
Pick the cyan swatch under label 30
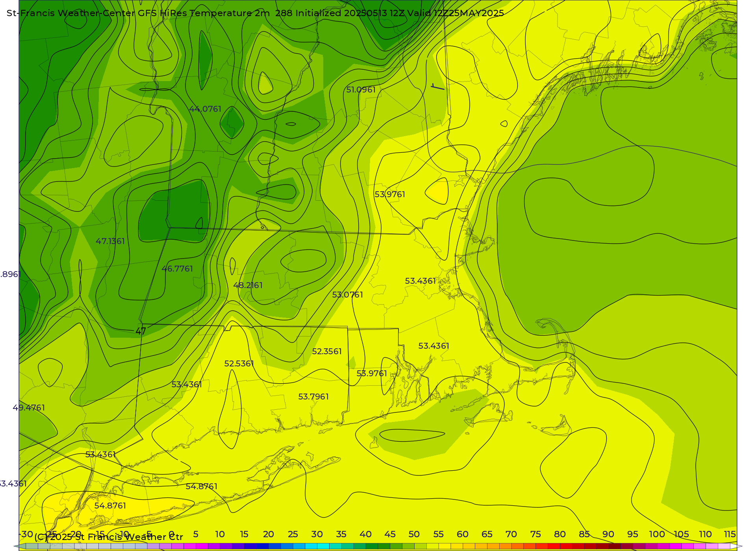tap(311, 546)
